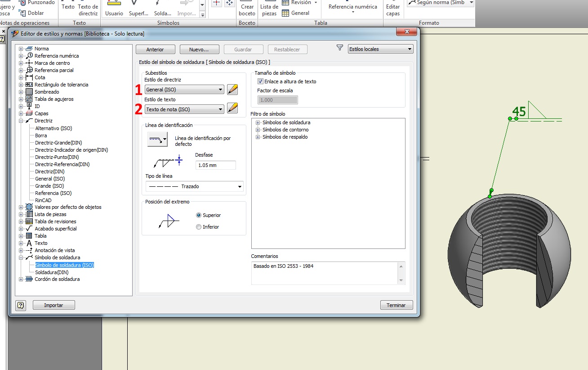588x370 pixels.
Task: Click inside the Comentarios text box
Action: pos(325,273)
